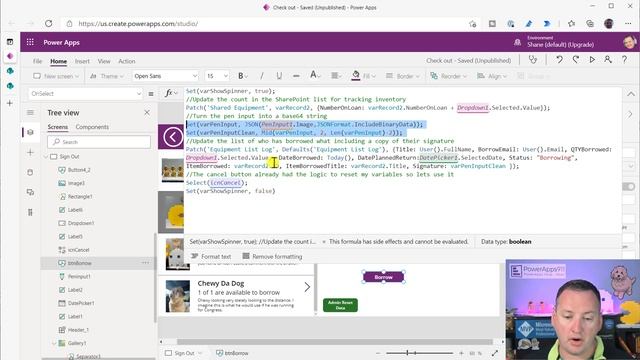Viewport: 640px width, 360px height.
Task: Open the hamburger menu in left rail
Action: point(30,113)
